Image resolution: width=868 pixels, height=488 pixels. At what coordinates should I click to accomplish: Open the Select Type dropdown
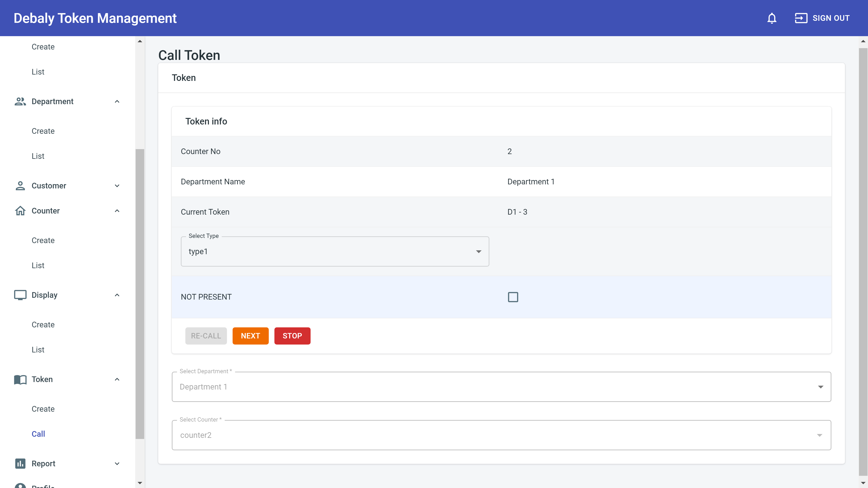point(335,252)
